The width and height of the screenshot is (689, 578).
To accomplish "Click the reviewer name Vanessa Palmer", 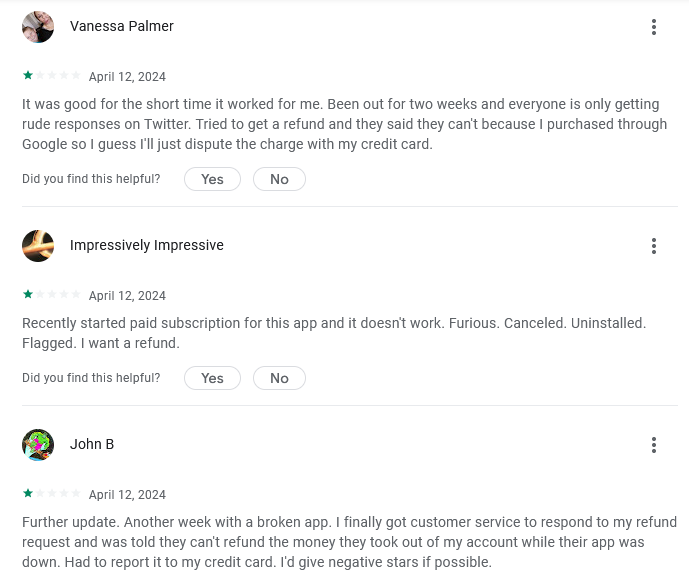I will [122, 26].
